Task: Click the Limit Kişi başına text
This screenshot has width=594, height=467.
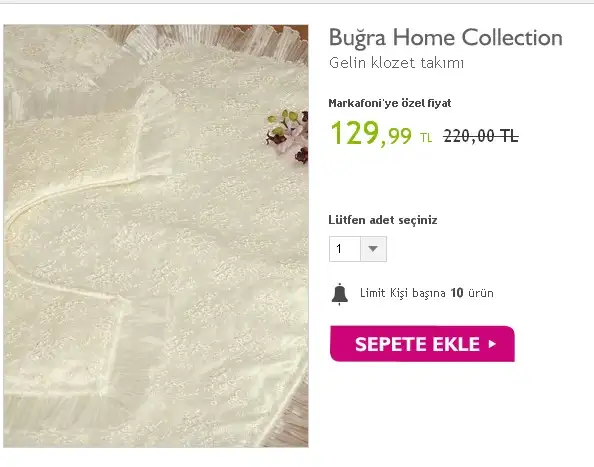Action: point(403,293)
